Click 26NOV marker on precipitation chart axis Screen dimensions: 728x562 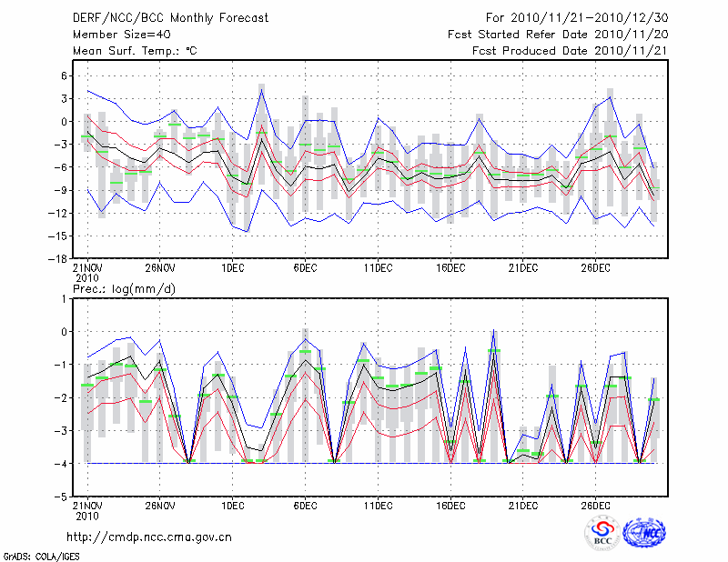tap(159, 506)
